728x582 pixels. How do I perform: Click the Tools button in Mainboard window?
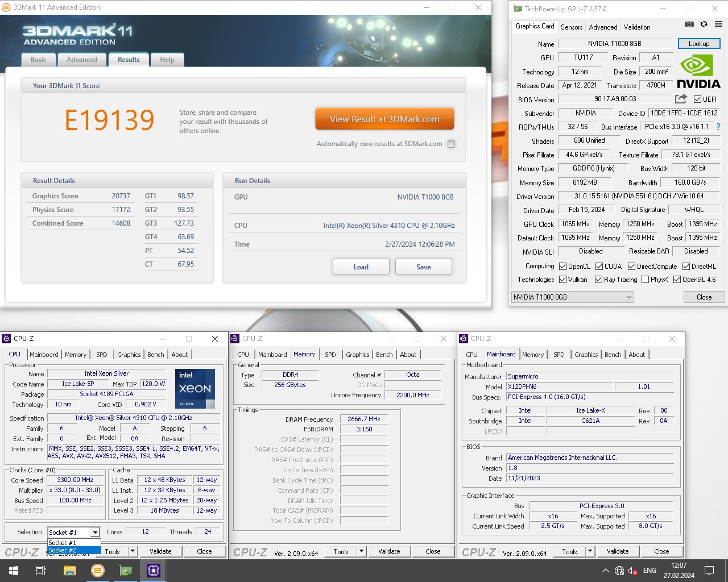point(569,551)
